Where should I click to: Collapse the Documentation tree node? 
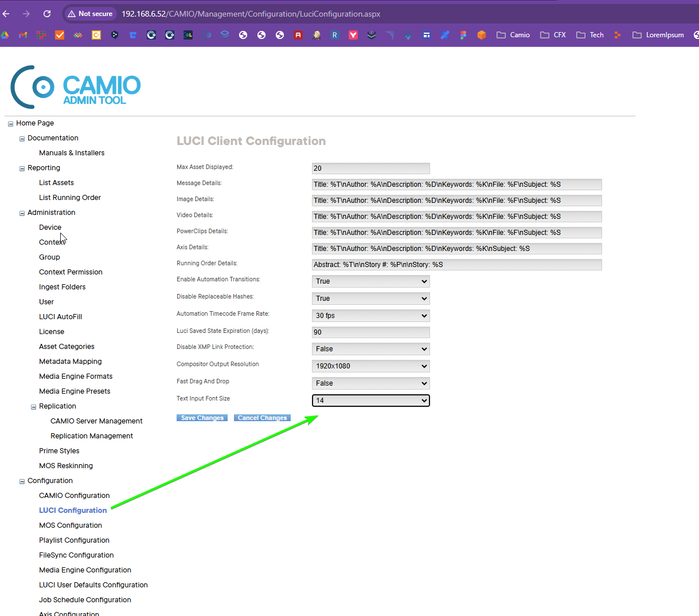coord(22,139)
